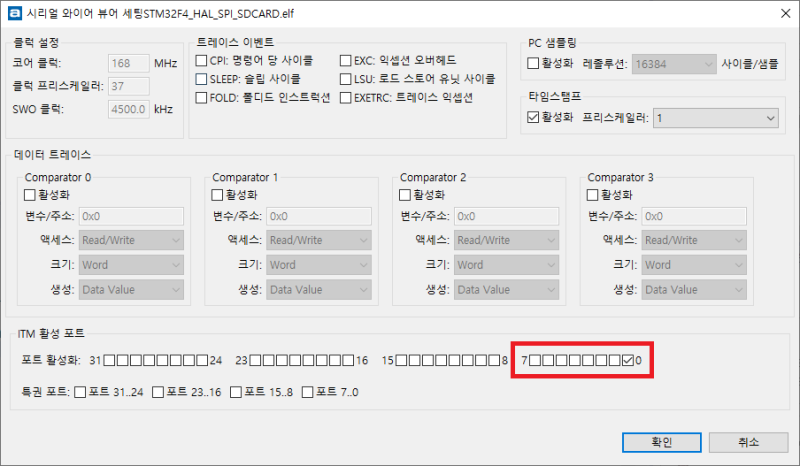Toggle the FOLD folded instructions checkbox

[202, 97]
